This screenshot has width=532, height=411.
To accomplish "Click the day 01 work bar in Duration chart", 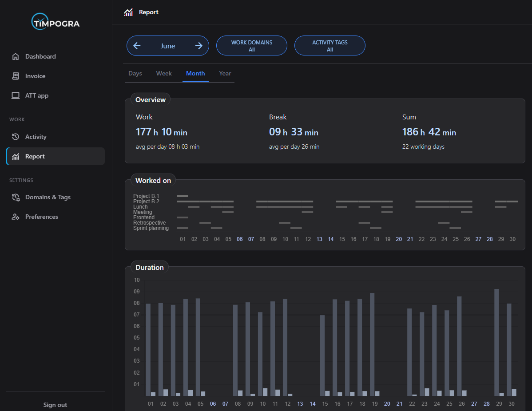I will coord(148,350).
